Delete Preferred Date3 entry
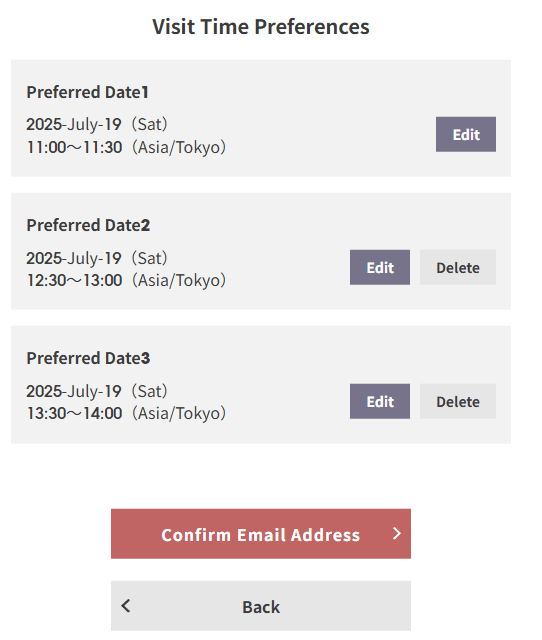The width and height of the screenshot is (542, 640). [458, 401]
